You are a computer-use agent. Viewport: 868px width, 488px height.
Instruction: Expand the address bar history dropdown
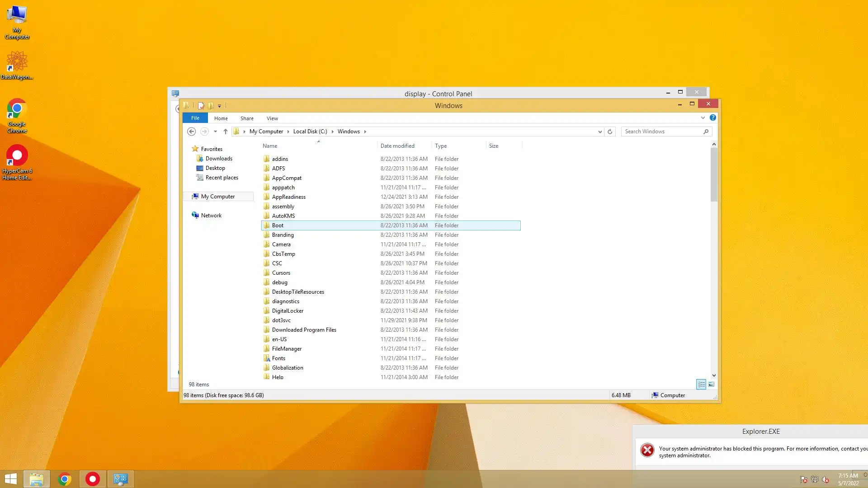pyautogui.click(x=600, y=132)
